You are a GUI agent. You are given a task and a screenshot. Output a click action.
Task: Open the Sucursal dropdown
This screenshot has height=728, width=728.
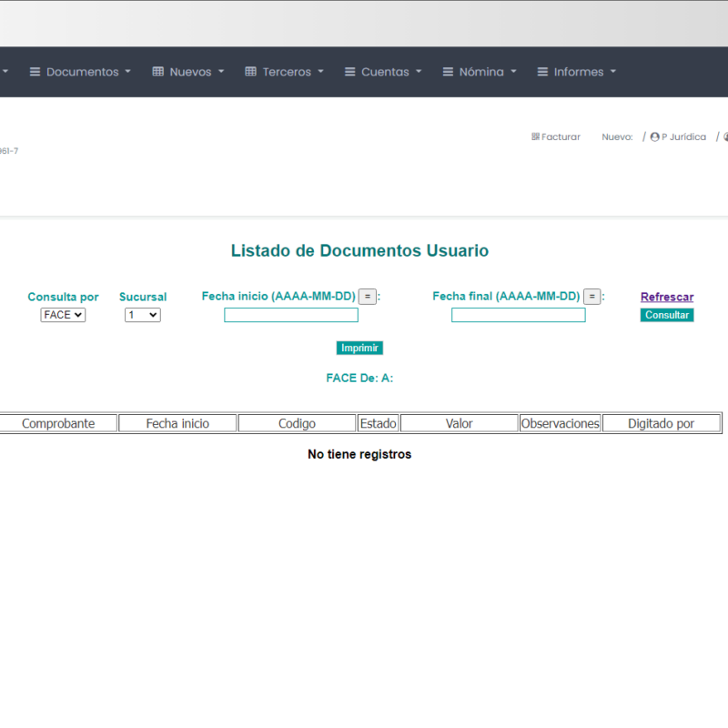coord(142,315)
